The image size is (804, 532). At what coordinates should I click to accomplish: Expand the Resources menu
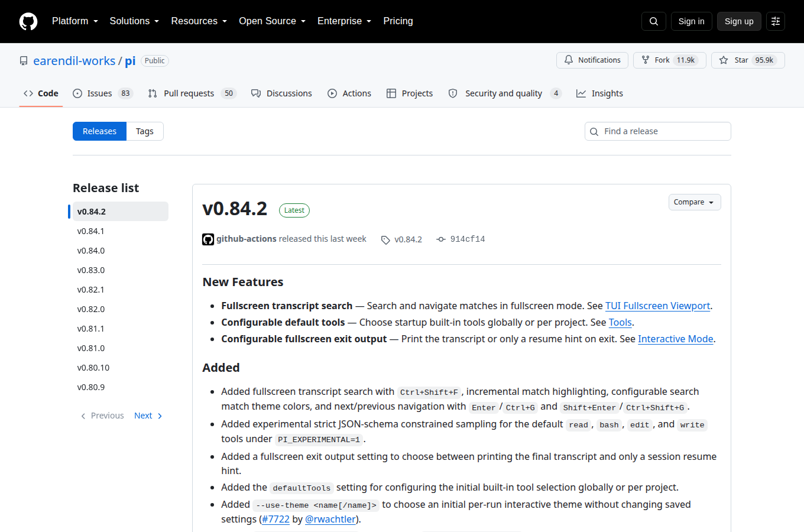coord(199,21)
